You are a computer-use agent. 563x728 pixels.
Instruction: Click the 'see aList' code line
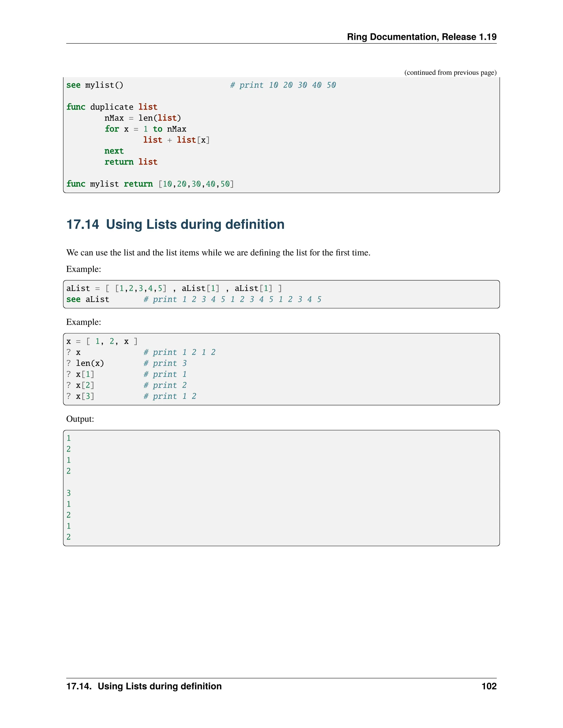point(88,299)
